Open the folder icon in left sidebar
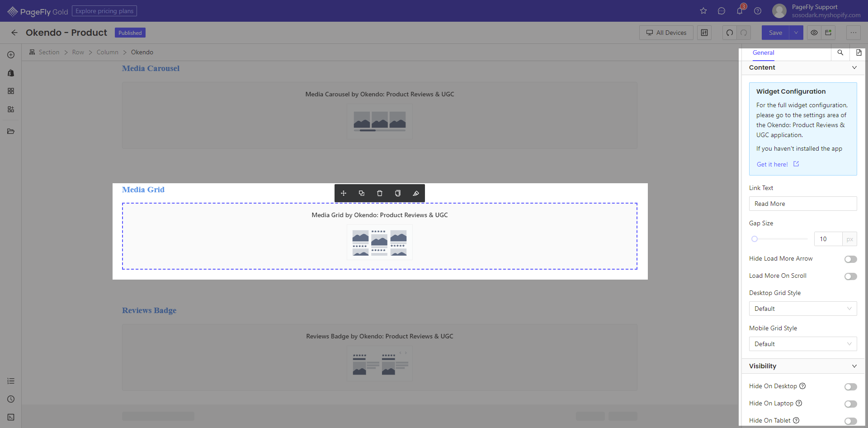 click(11, 131)
